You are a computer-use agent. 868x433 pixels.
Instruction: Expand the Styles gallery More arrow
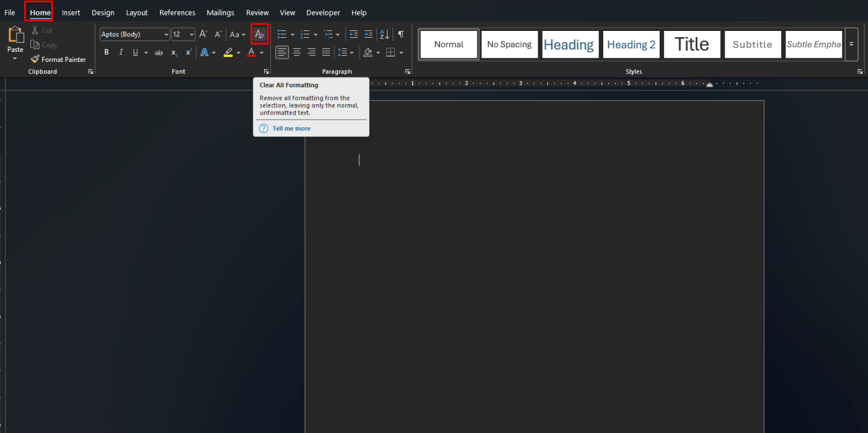pos(851,45)
